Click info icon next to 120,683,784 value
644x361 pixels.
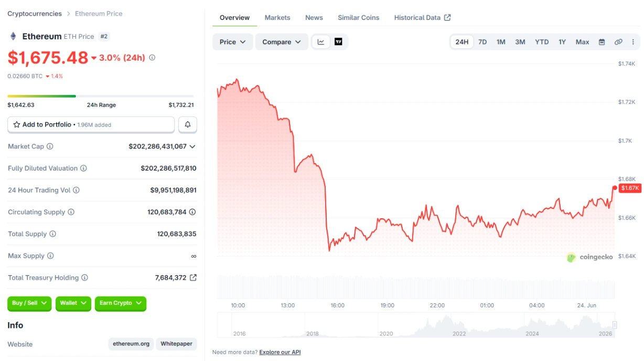coord(192,212)
